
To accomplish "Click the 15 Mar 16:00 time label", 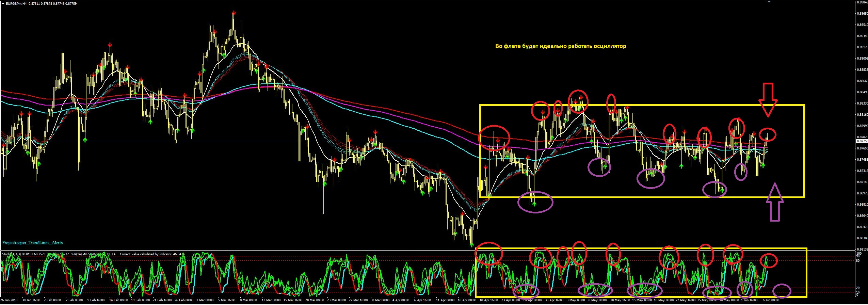I will pyautogui.click(x=293, y=300).
